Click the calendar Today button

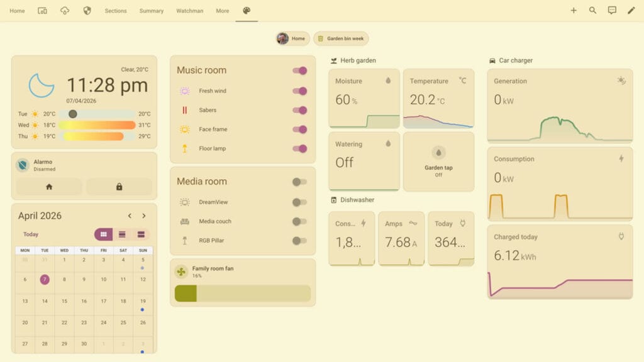(x=31, y=234)
